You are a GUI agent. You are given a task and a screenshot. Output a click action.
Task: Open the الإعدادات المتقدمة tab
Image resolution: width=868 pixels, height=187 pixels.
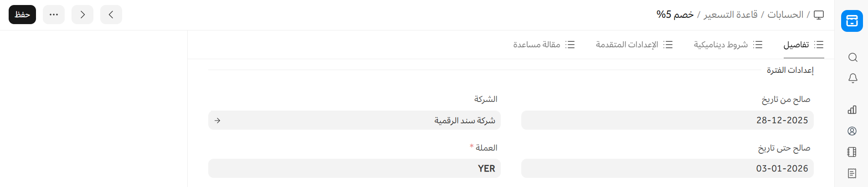(x=634, y=45)
